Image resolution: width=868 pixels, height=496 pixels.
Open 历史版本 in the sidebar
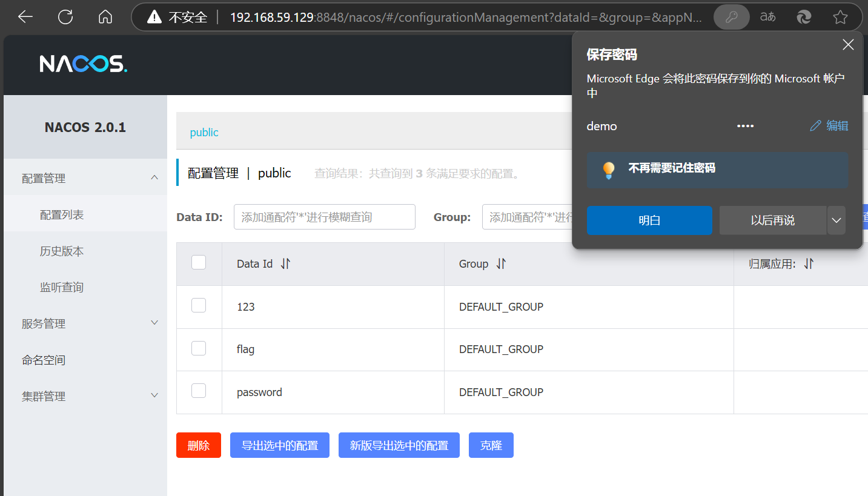point(62,251)
